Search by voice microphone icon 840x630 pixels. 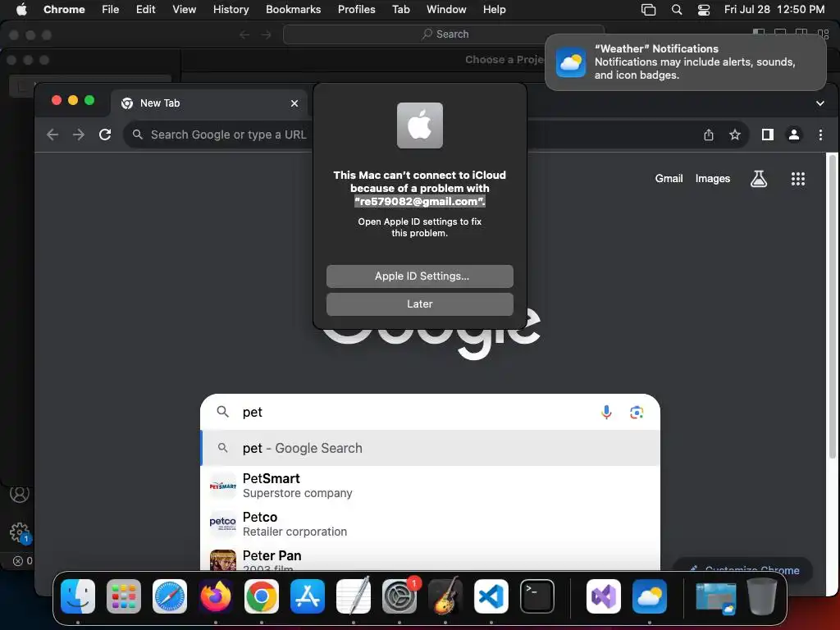tap(606, 412)
